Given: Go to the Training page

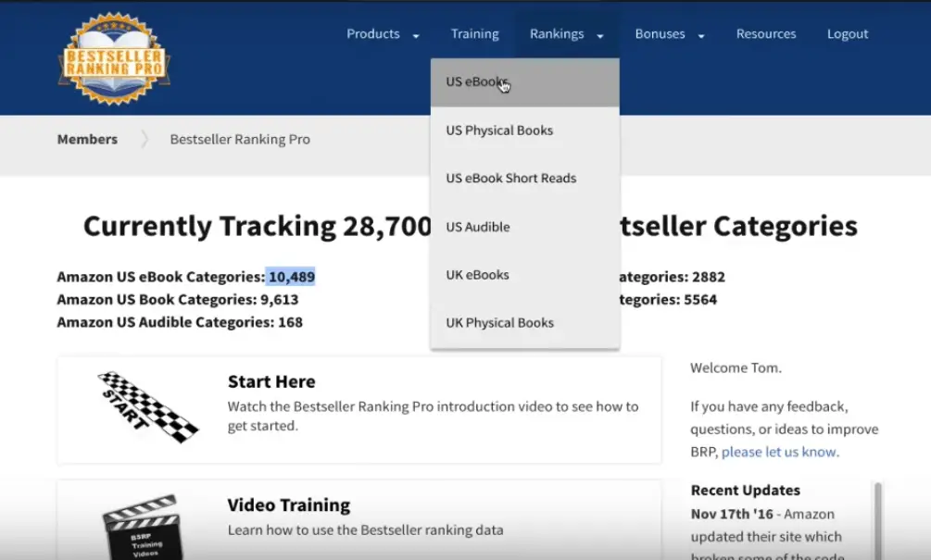Looking at the screenshot, I should point(474,34).
